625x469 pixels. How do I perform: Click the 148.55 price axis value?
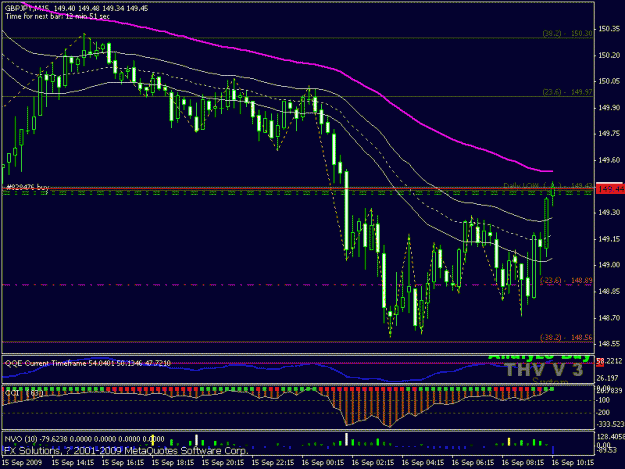pyautogui.click(x=609, y=344)
